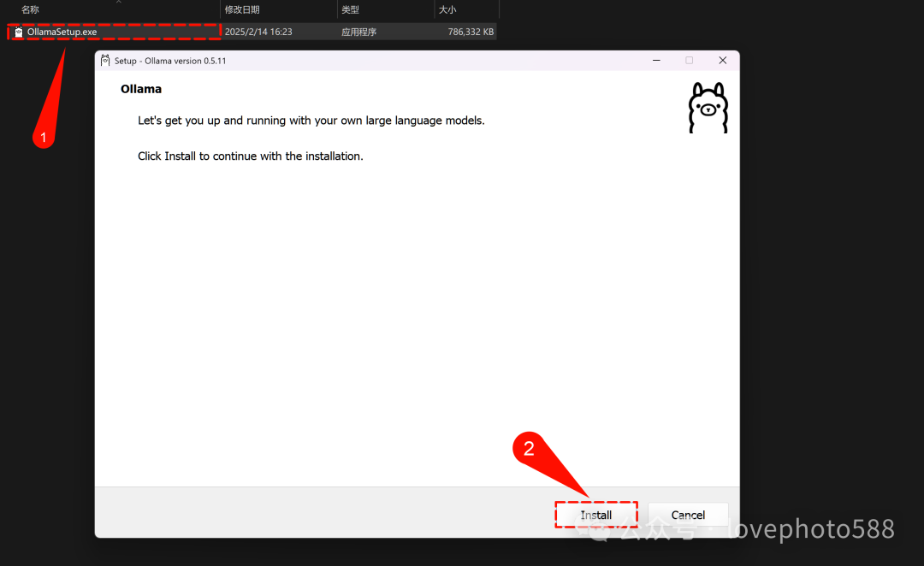924x566 pixels.
Task: Click 'Let's get you up and running' text
Action: pyautogui.click(x=311, y=121)
